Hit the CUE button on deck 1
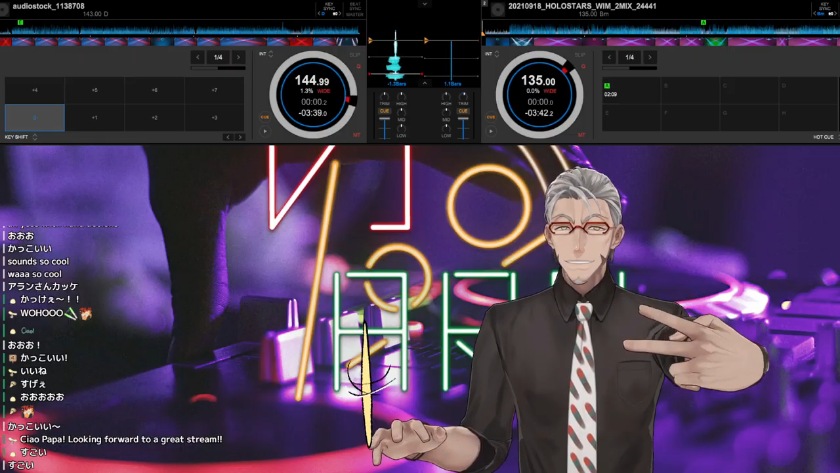 click(265, 117)
